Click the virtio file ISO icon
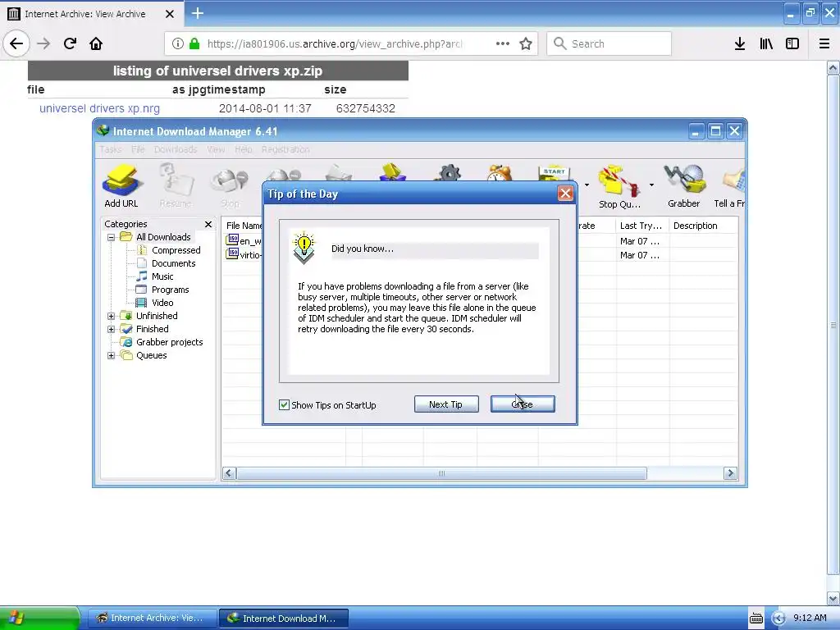The height and width of the screenshot is (630, 840). [x=232, y=254]
